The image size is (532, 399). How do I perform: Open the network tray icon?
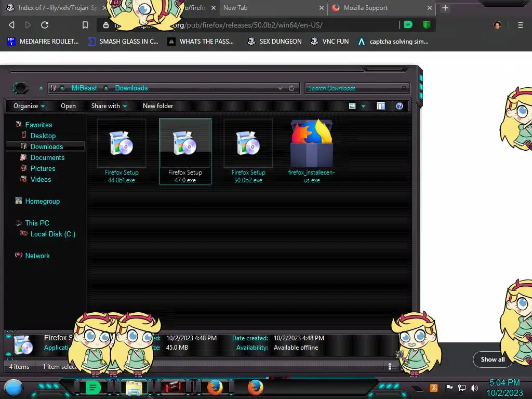[x=462, y=388]
